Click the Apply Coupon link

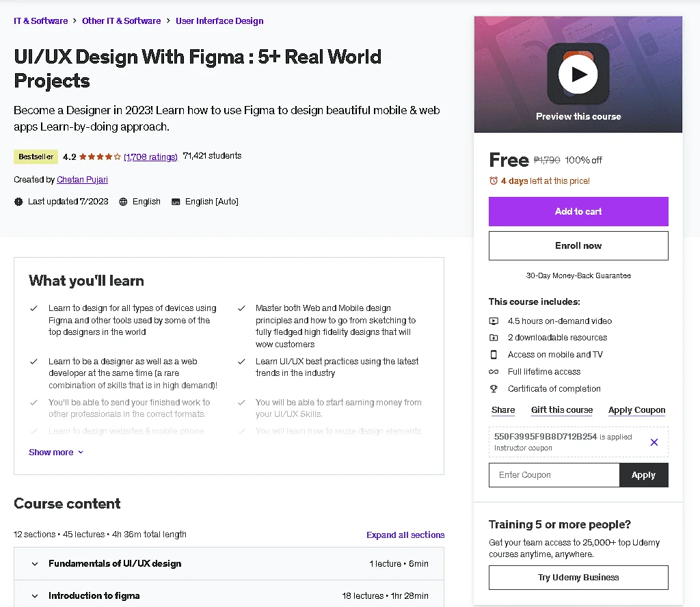(x=636, y=409)
